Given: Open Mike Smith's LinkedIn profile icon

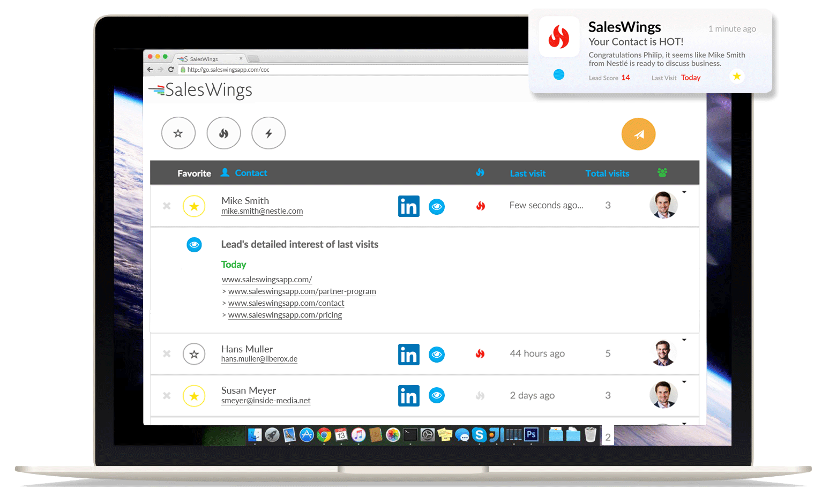Looking at the screenshot, I should tap(409, 206).
